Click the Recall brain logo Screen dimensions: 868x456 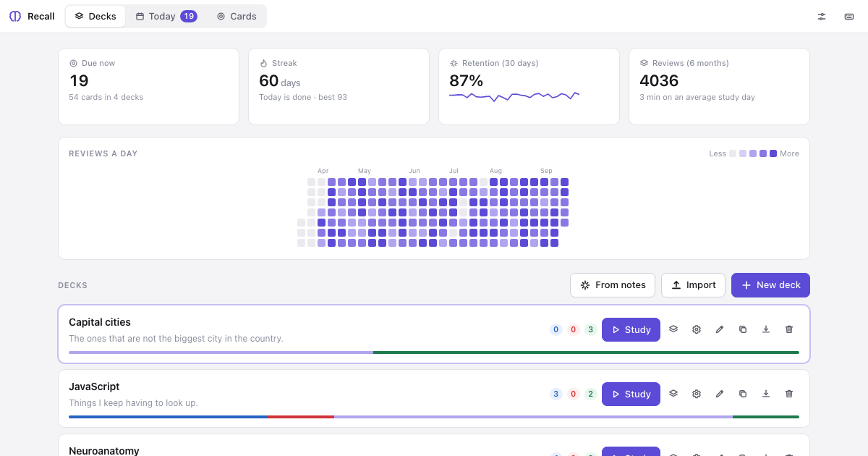tap(15, 17)
